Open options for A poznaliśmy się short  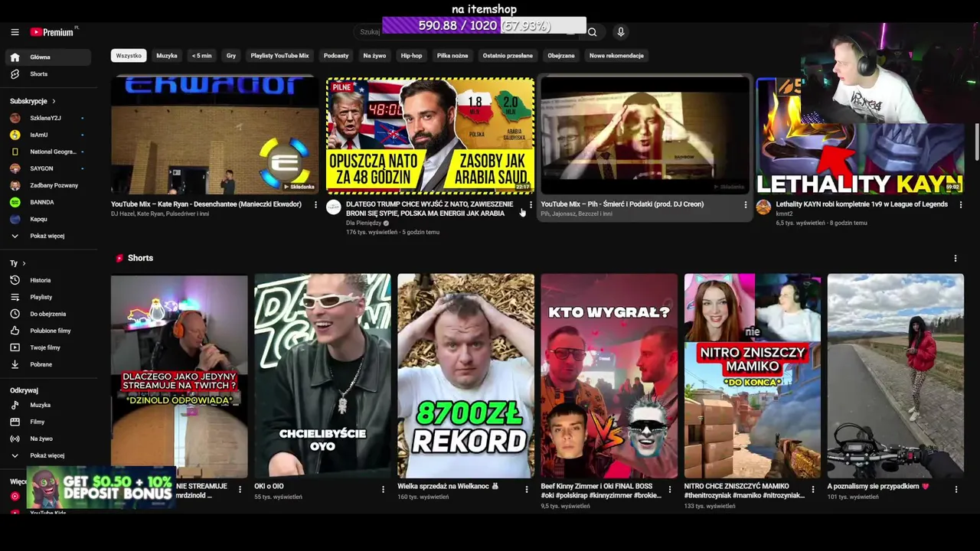click(955, 489)
